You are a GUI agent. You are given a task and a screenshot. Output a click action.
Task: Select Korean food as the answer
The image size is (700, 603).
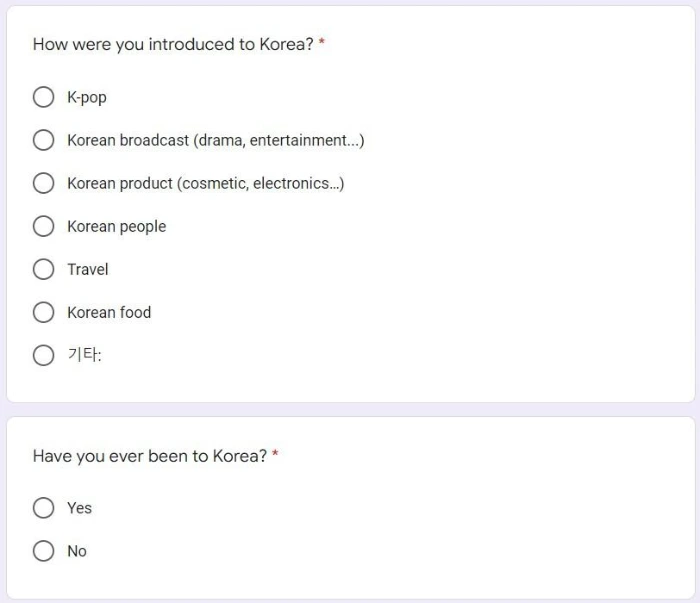pyautogui.click(x=43, y=312)
